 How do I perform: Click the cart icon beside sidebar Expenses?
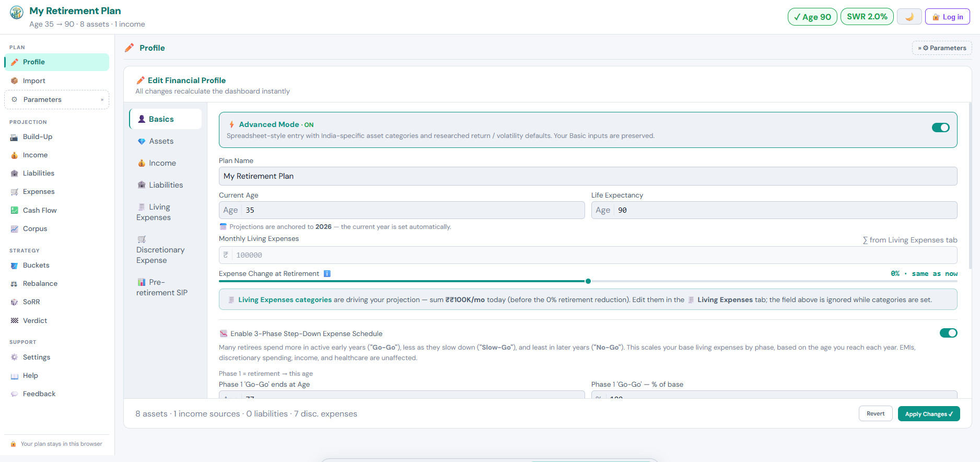point(15,192)
